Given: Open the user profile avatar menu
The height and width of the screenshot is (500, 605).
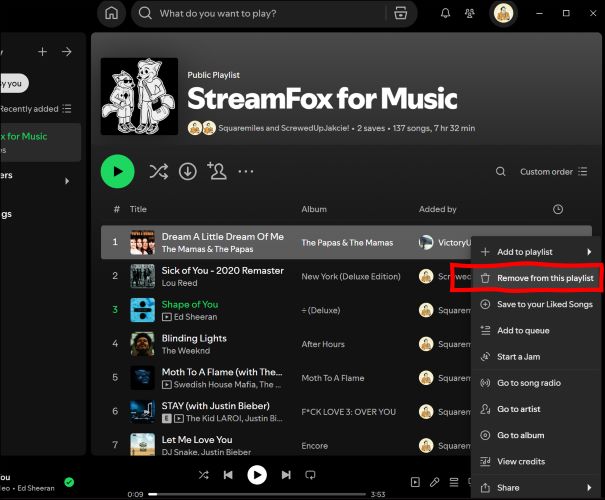Looking at the screenshot, I should (504, 14).
